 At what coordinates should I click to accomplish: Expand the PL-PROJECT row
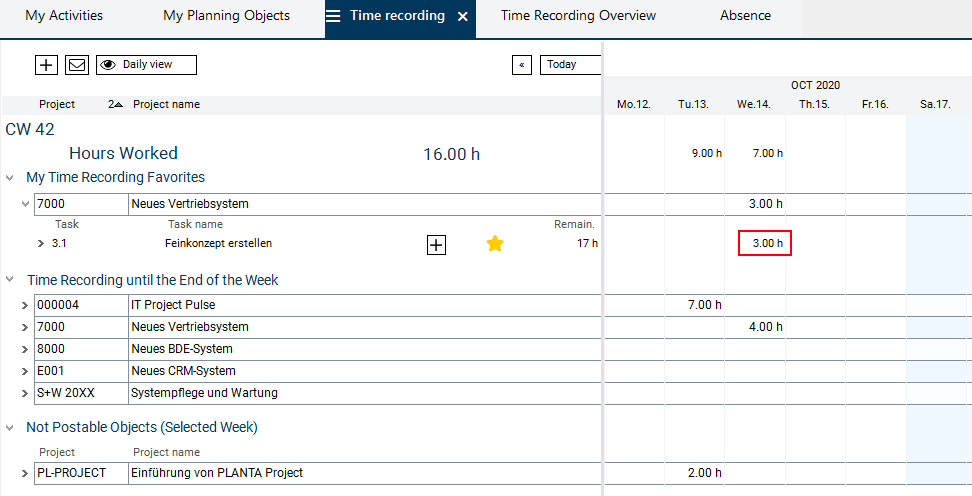(25, 473)
